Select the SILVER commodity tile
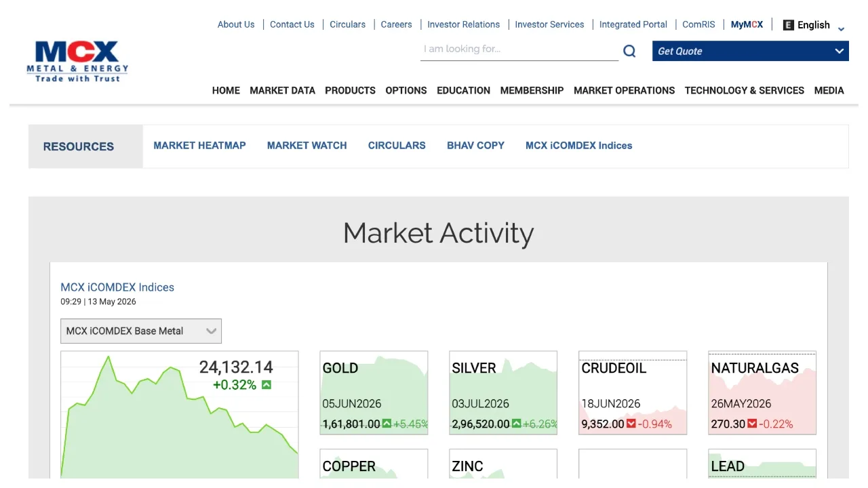The image size is (868, 488). click(503, 392)
